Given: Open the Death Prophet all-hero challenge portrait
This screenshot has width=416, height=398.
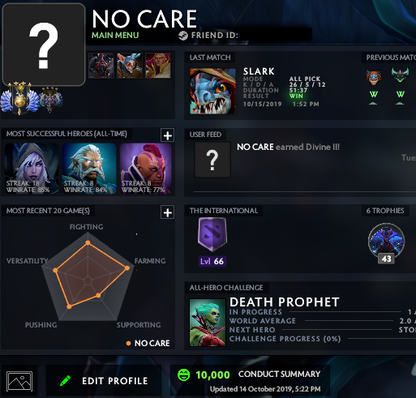Looking at the screenshot, I should pos(207,322).
